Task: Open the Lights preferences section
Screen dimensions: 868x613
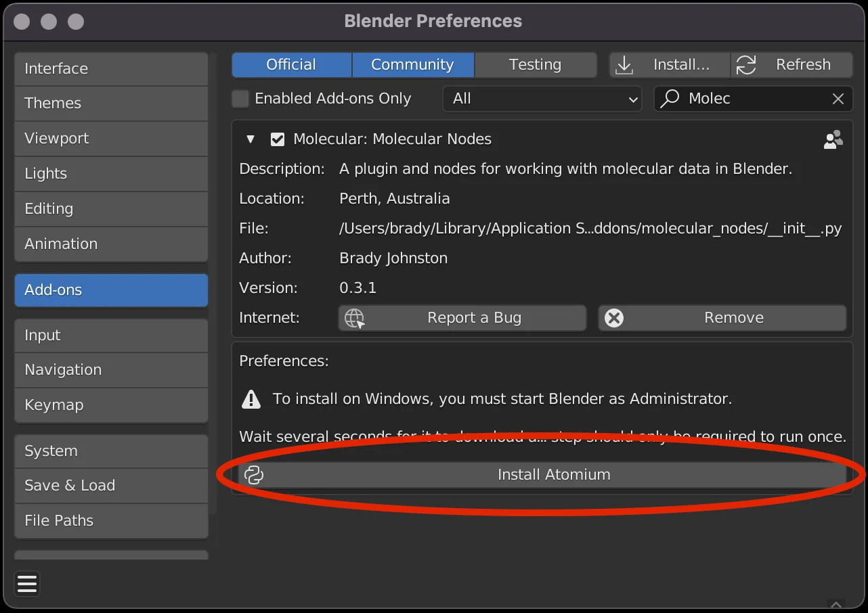Action: click(111, 174)
